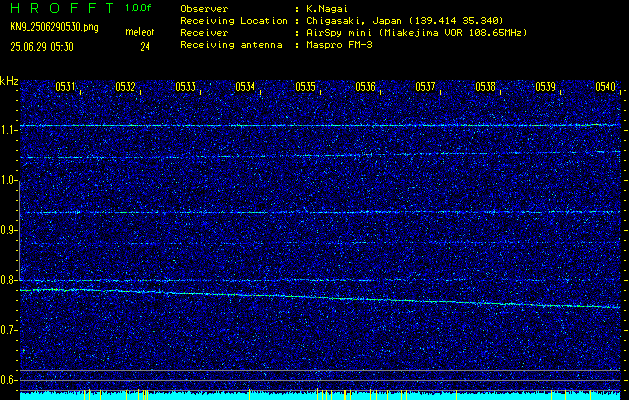
Task: Click the 0533 time marker
Action: pos(185,87)
